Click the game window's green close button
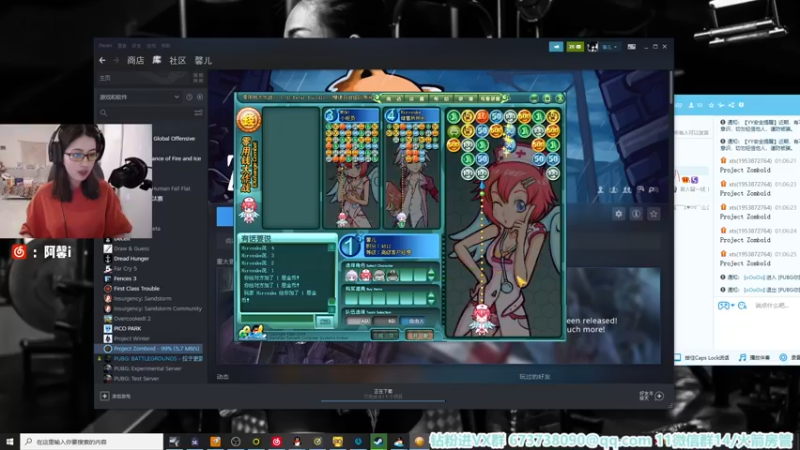Image resolution: width=800 pixels, height=450 pixels. 560,98
